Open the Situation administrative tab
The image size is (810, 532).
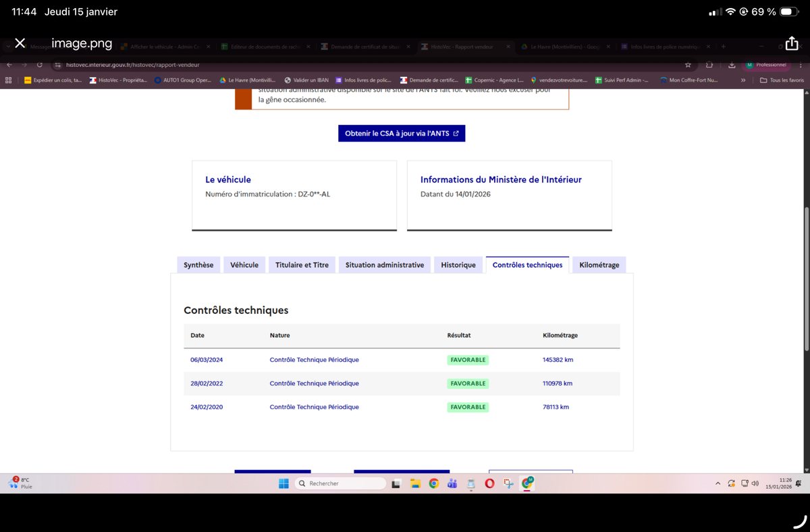click(384, 265)
